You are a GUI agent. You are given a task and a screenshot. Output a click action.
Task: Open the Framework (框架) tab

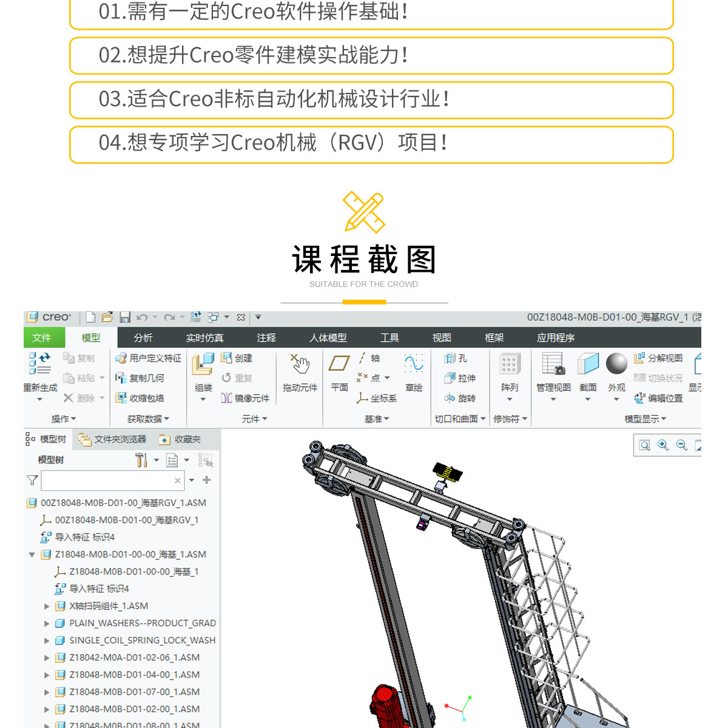coord(494,337)
